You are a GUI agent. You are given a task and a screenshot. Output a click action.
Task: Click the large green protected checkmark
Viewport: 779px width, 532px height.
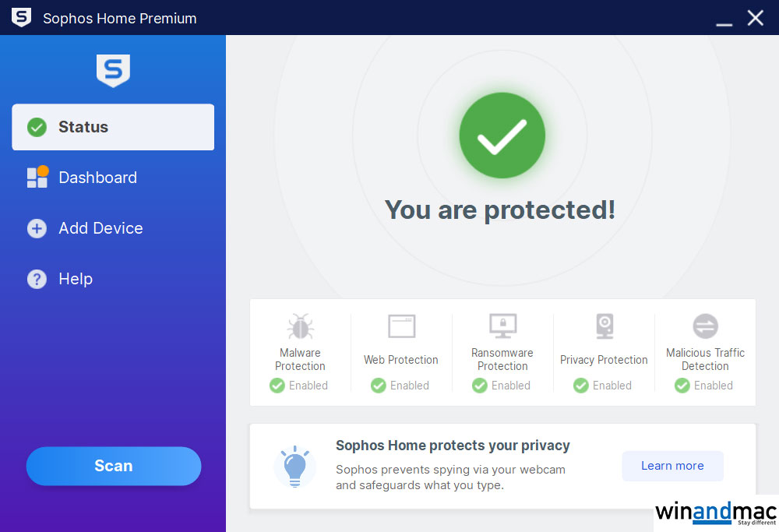[502, 136]
